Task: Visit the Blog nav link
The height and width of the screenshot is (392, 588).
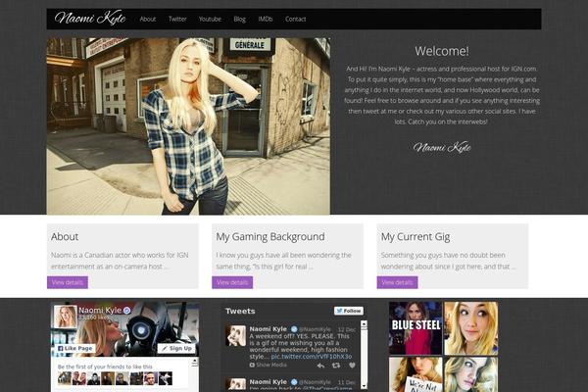Action: point(240,19)
